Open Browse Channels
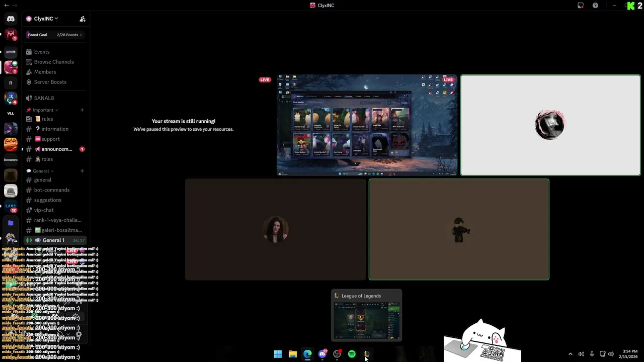Screen dimensions: 644x362 pyautogui.click(x=55, y=62)
